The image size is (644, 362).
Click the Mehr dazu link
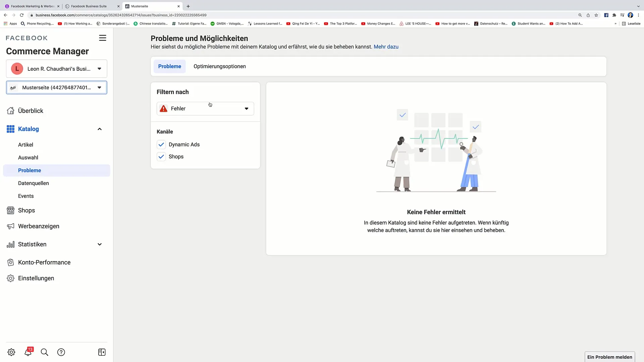coord(386,47)
